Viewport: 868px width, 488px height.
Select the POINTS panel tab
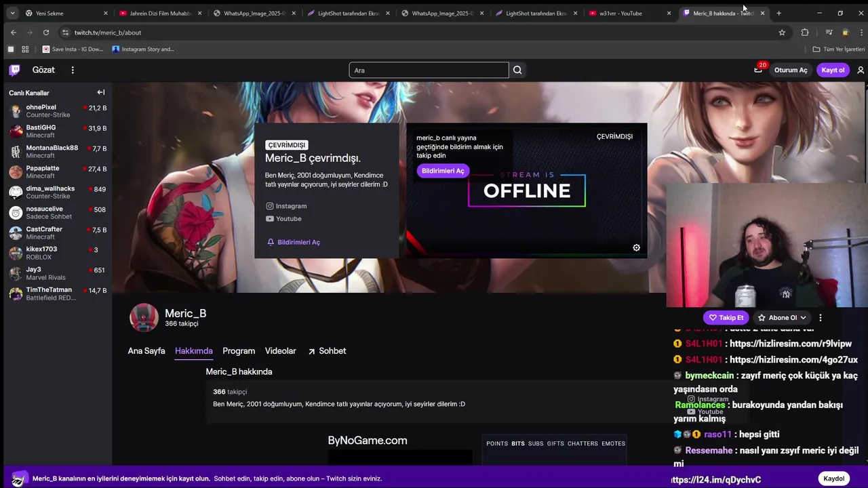(x=497, y=444)
